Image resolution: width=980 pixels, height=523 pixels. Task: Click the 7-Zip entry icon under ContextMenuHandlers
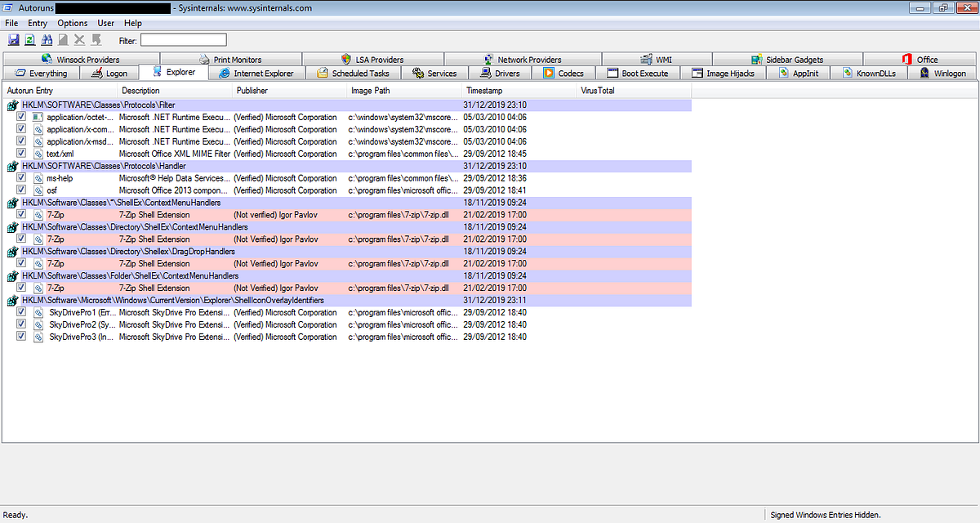pyautogui.click(x=38, y=214)
